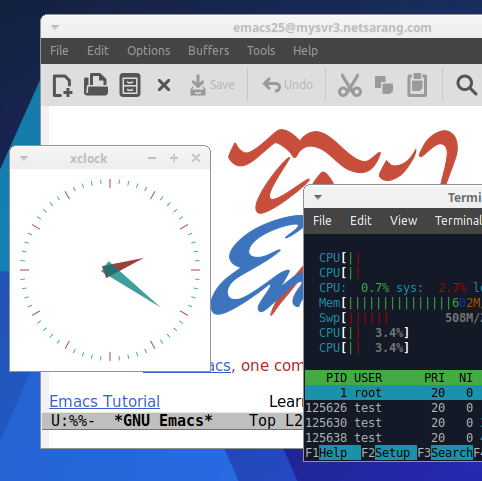Open the Tools menu in Emacs
This screenshot has height=481, width=482.
point(261,51)
